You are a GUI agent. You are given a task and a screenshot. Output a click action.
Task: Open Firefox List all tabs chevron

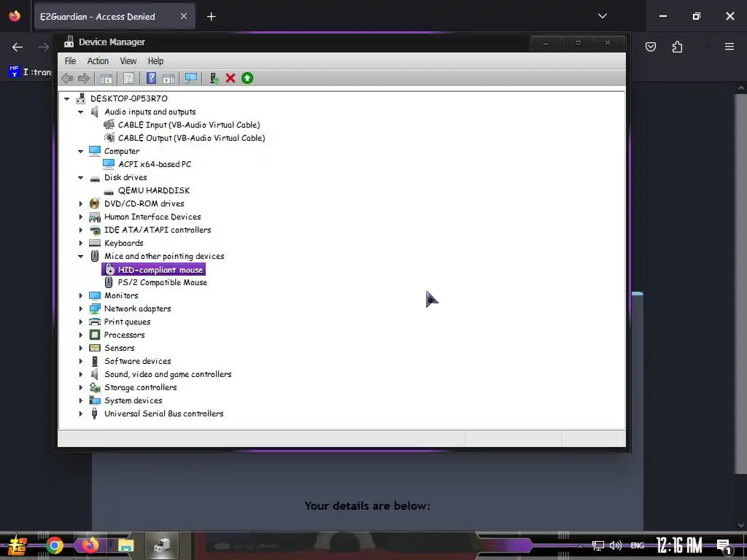click(x=603, y=16)
